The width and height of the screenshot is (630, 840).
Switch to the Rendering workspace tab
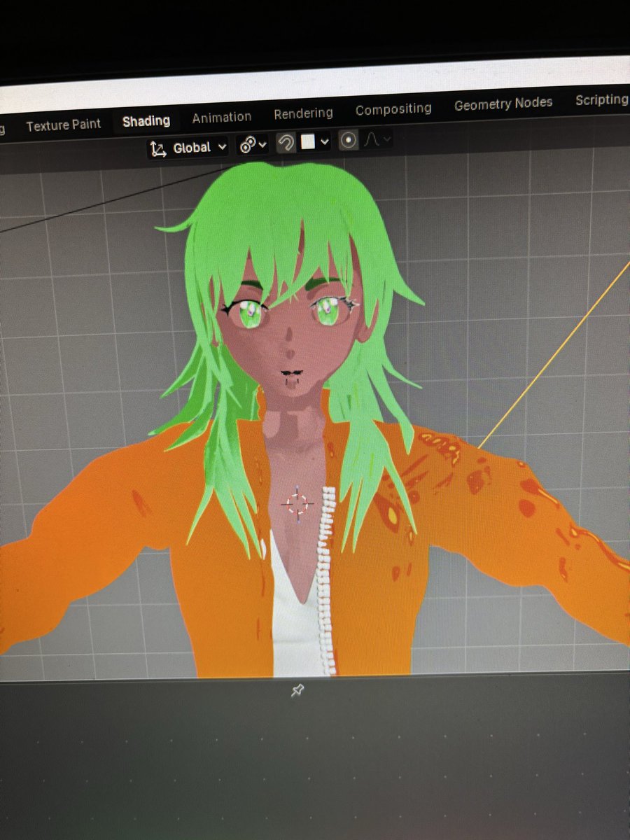pyautogui.click(x=303, y=113)
